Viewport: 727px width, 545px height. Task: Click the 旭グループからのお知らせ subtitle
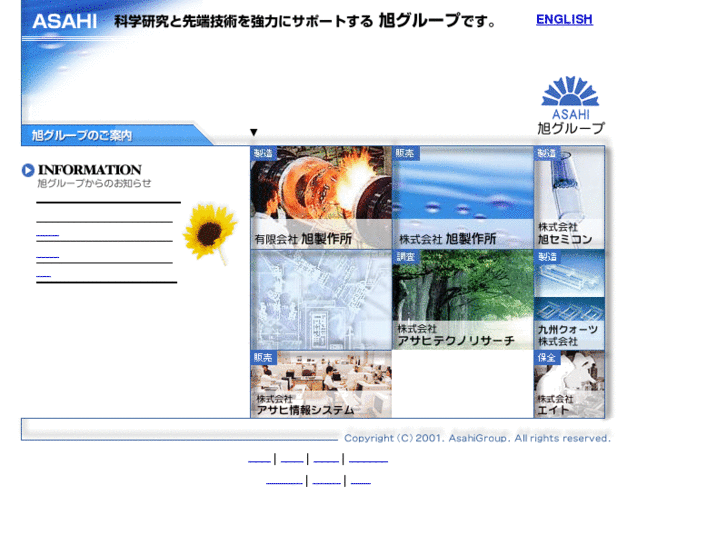tap(94, 184)
